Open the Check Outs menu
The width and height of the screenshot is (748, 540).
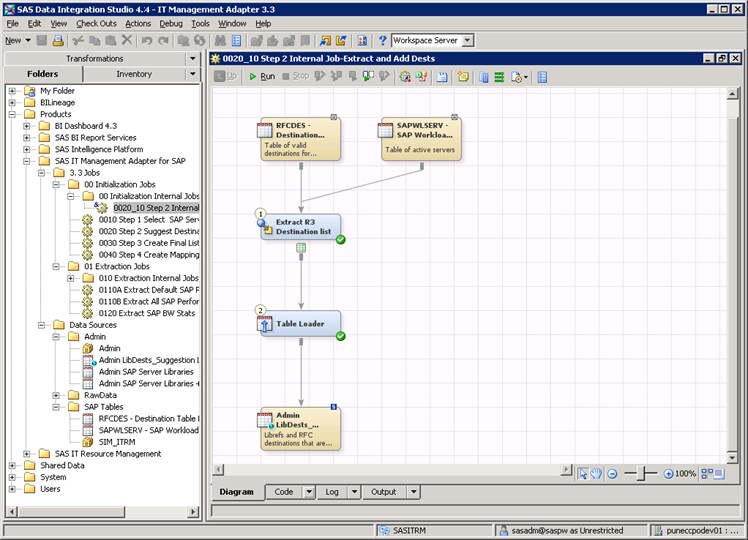click(x=96, y=23)
